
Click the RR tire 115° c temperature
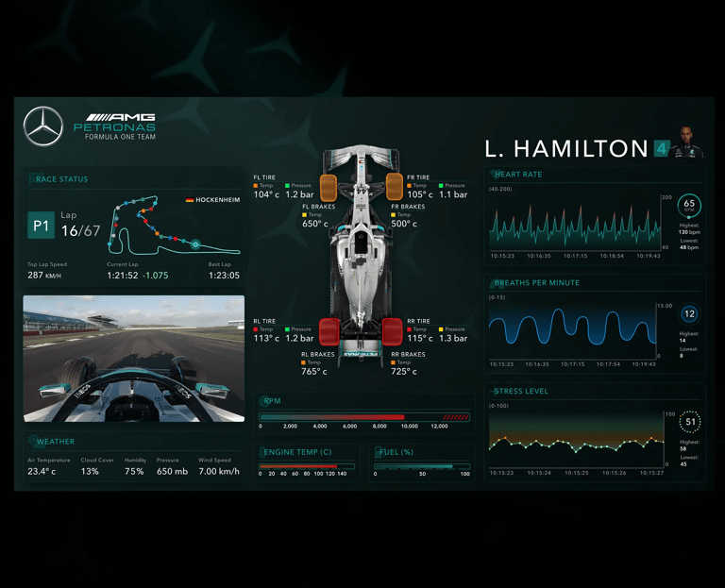[420, 339]
